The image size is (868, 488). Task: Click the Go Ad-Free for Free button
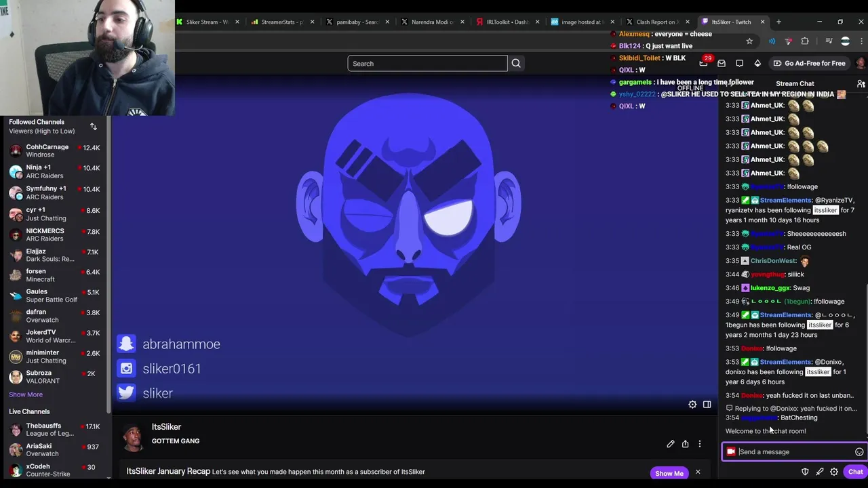pos(809,63)
